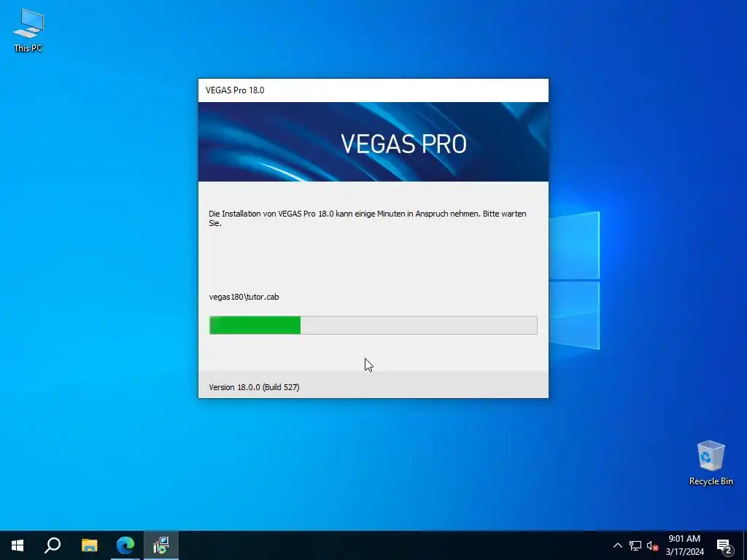The image size is (747, 560).
Task: Open the network status tray icon
Action: pyautogui.click(x=635, y=545)
